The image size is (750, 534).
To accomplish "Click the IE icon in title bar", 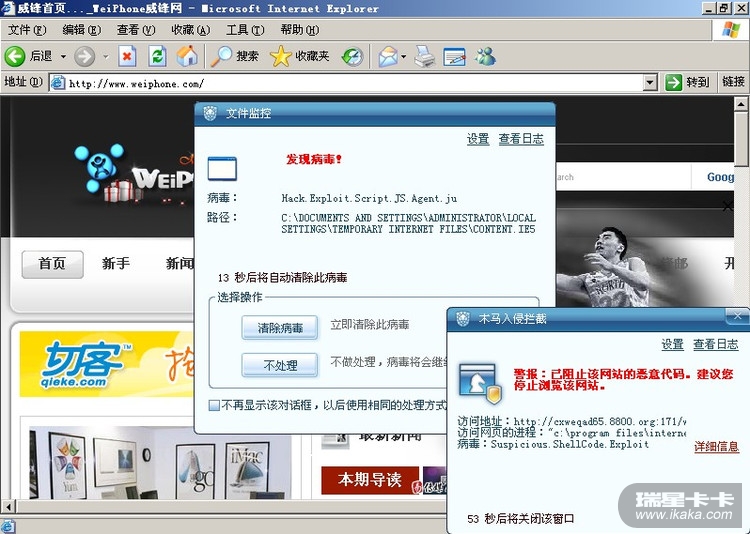I will click(8, 8).
